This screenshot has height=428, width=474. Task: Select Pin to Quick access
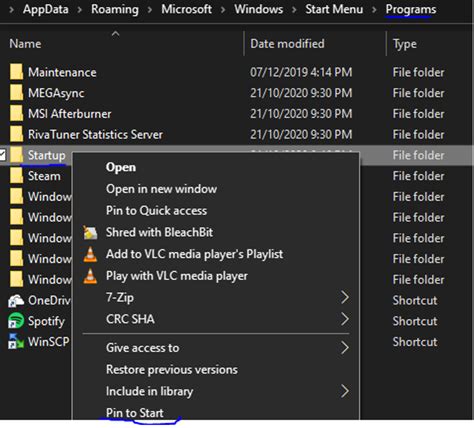click(x=156, y=211)
